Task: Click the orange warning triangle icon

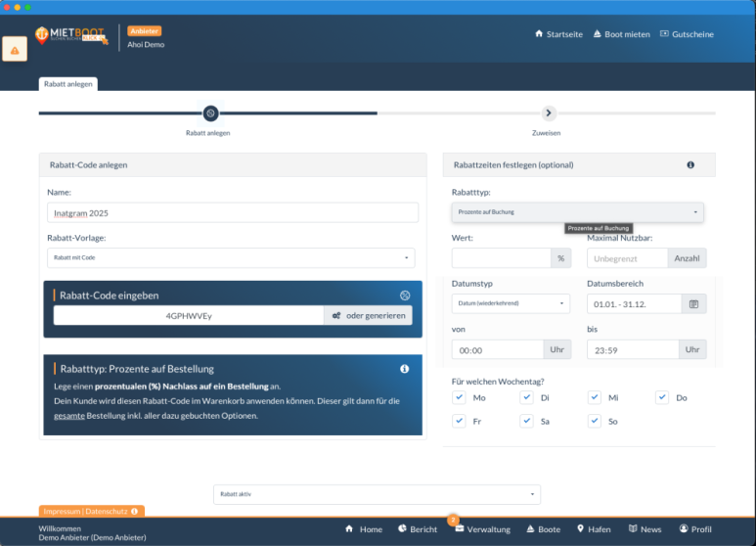Action: point(15,50)
